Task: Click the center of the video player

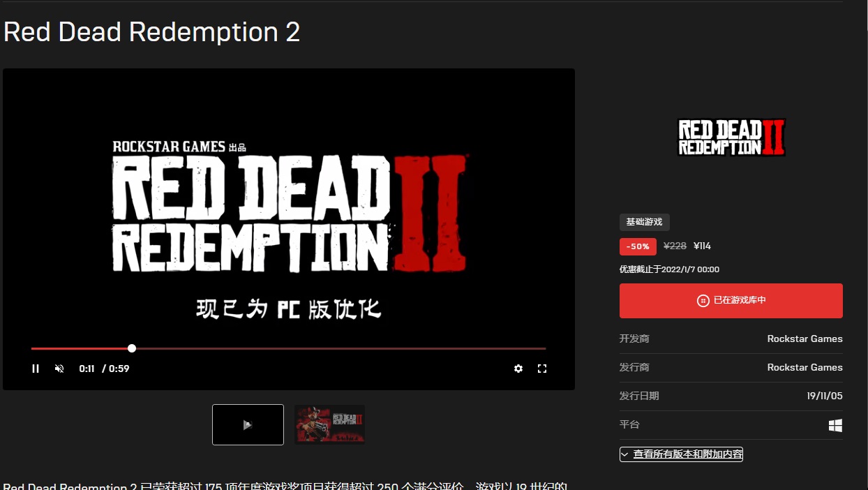Action: click(289, 229)
